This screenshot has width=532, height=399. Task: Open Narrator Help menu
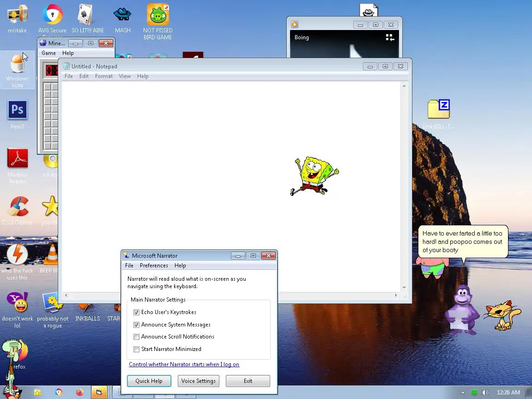[x=180, y=266]
